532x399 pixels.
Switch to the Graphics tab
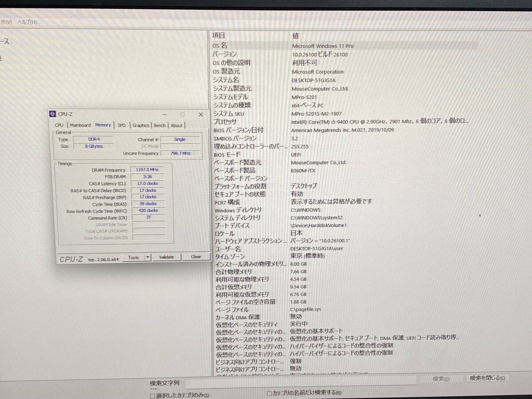[141, 125]
